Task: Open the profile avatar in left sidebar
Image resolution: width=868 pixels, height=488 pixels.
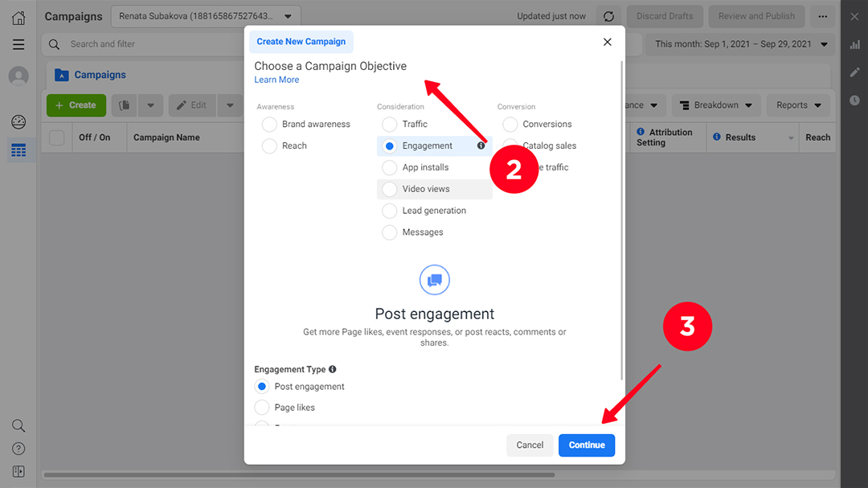Action: tap(18, 76)
